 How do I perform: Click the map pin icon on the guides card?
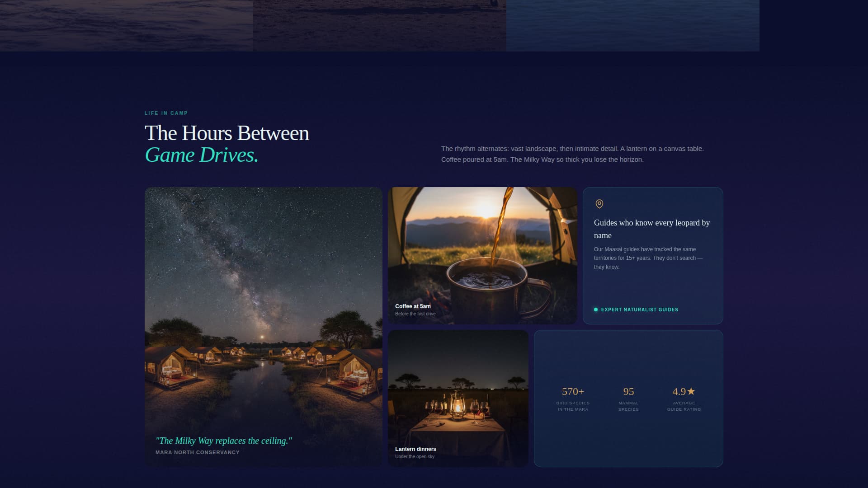click(x=599, y=204)
